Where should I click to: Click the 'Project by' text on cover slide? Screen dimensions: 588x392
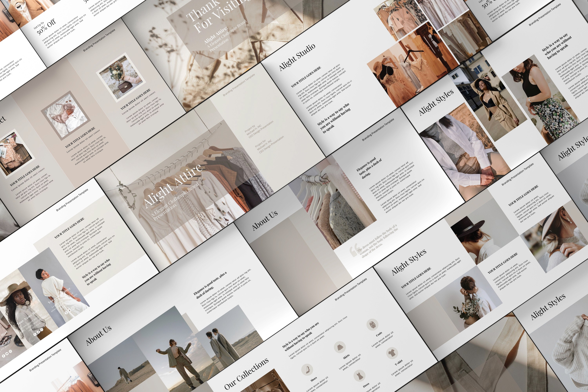click(250, 129)
